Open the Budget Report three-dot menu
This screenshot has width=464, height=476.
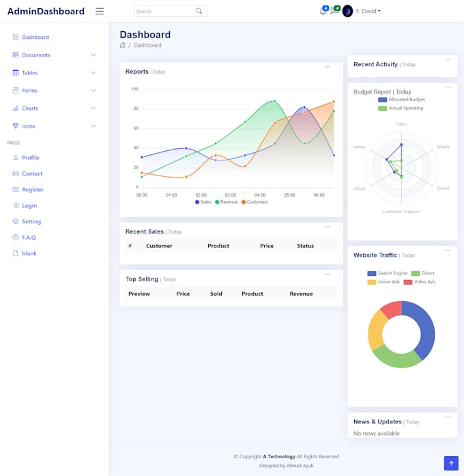pos(448,87)
